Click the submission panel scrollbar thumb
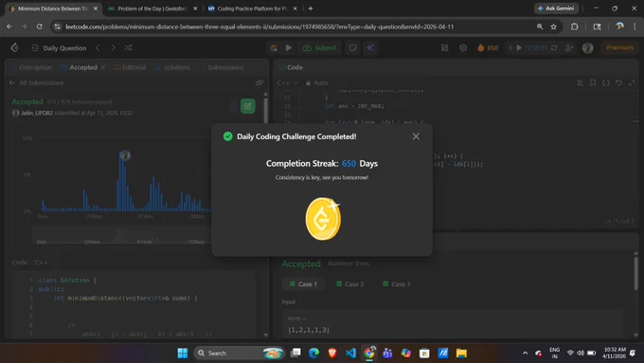644x363 pixels. tap(265, 110)
